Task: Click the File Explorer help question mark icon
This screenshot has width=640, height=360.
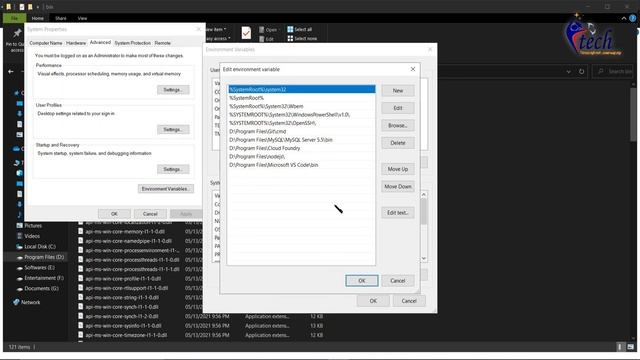Action: 633,18
